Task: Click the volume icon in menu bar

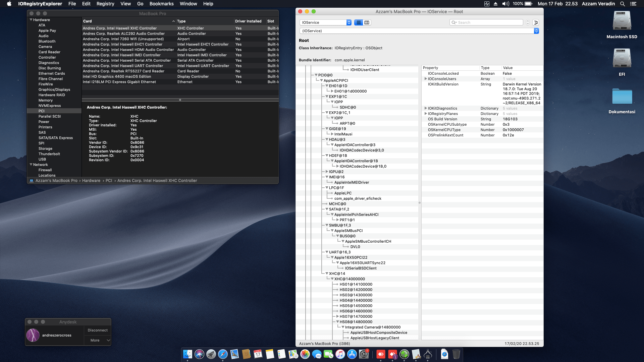Action: click(505, 4)
